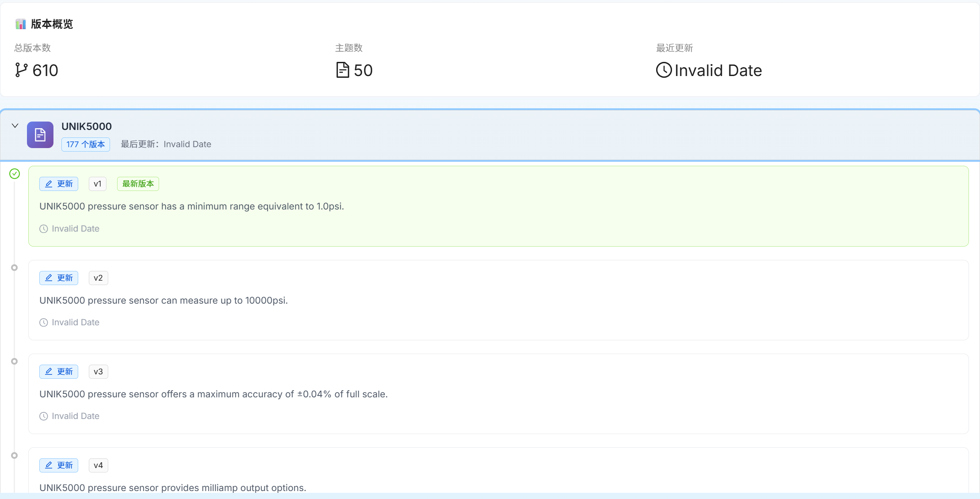Click the 最新版本 green label
980x499 pixels.
tap(138, 184)
